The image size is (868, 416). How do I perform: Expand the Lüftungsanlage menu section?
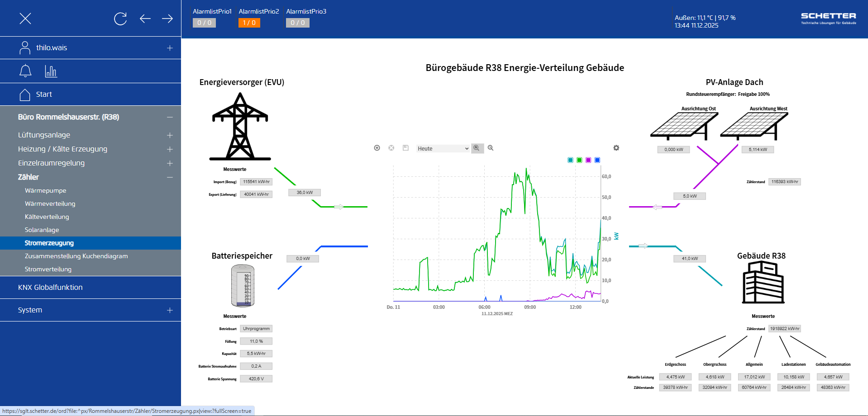coord(170,135)
